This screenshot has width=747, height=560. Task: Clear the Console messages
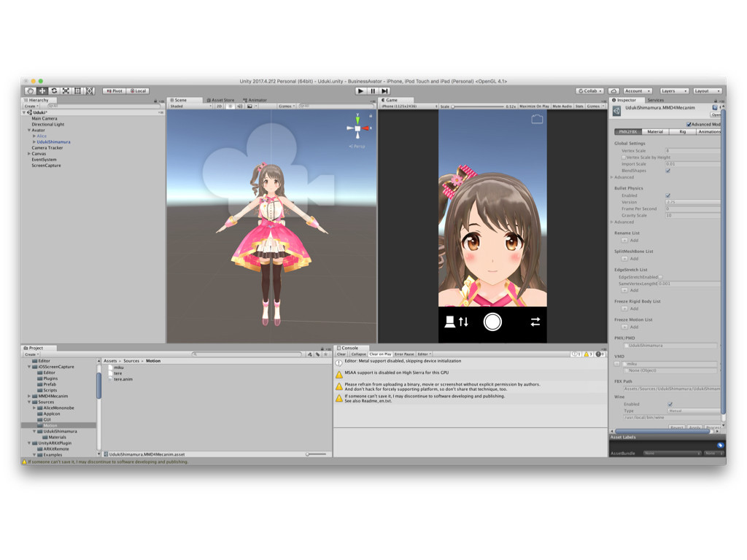(341, 354)
